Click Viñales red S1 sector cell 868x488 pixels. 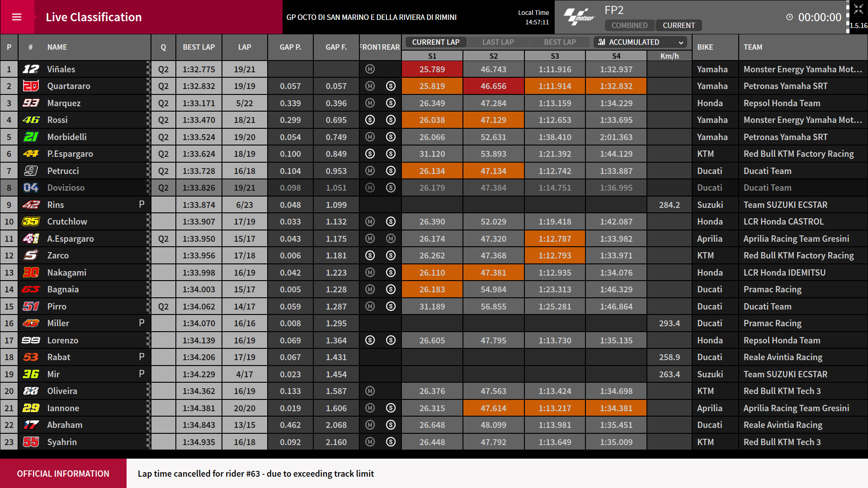coord(432,69)
